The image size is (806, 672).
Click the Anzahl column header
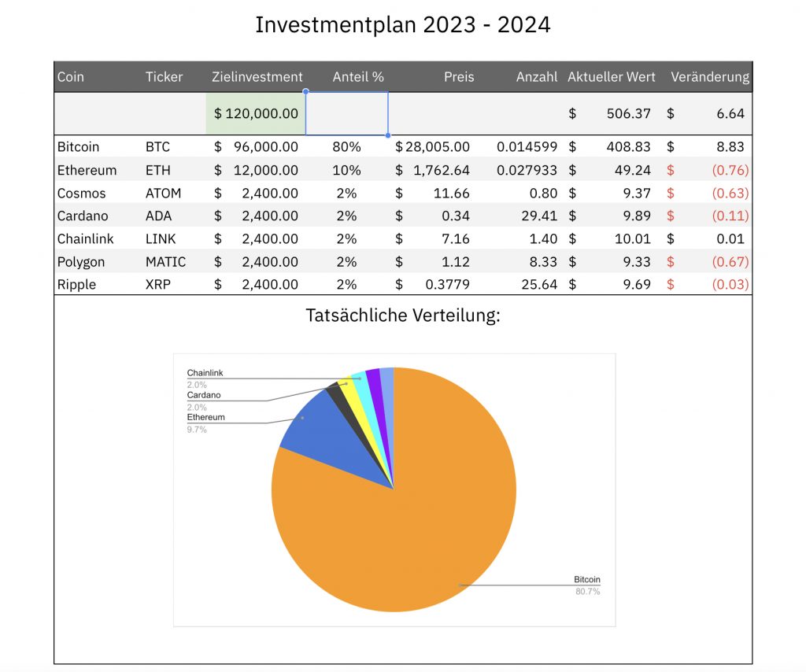coord(537,76)
